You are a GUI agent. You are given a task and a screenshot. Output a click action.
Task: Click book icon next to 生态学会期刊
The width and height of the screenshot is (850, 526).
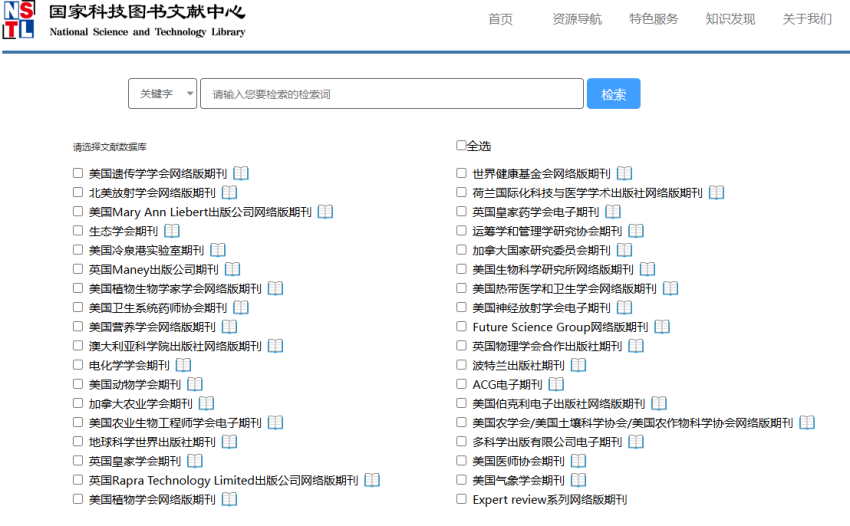172,231
